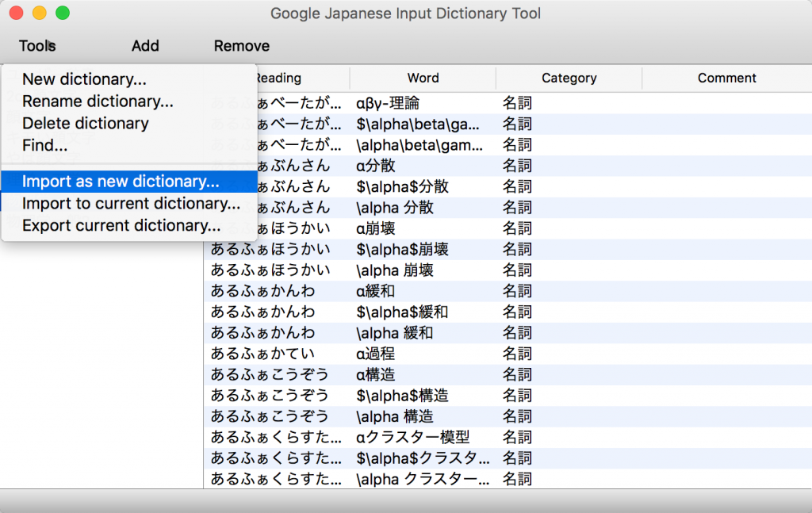The height and width of the screenshot is (513, 812).
Task: Click the Category column header
Action: pyautogui.click(x=569, y=78)
